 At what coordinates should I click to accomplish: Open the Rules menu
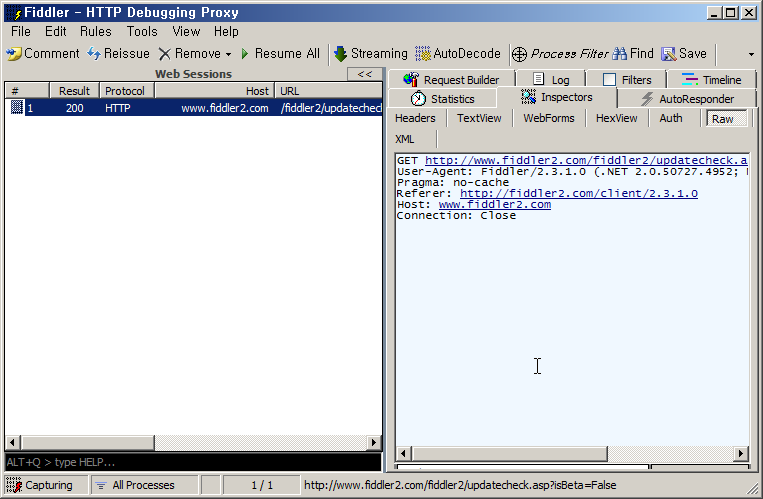point(96,32)
